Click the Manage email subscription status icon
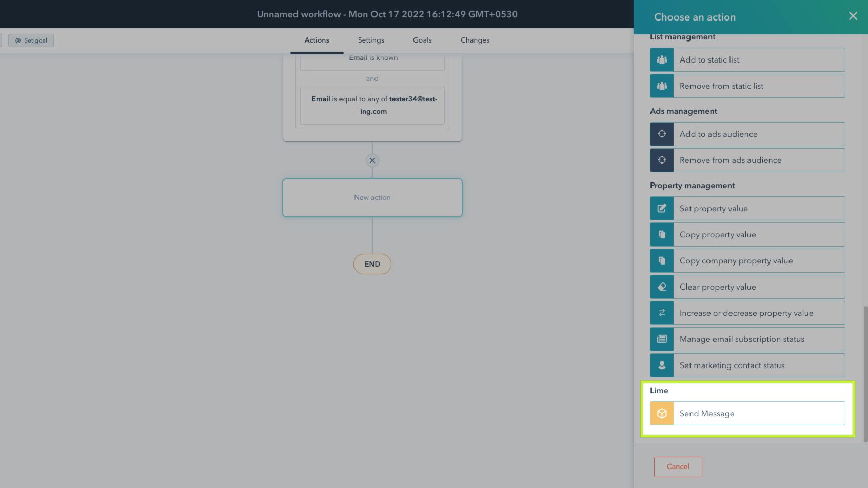868x488 pixels. pos(661,339)
